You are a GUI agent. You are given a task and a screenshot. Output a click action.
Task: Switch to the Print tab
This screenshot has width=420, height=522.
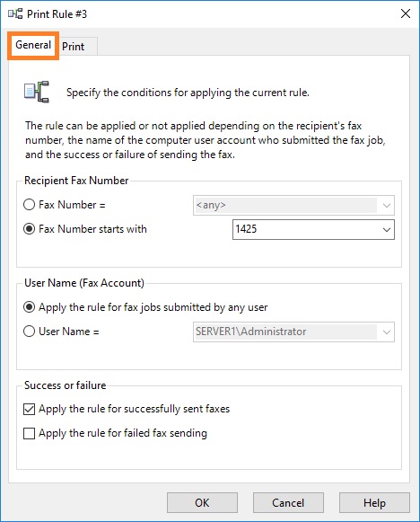74,47
